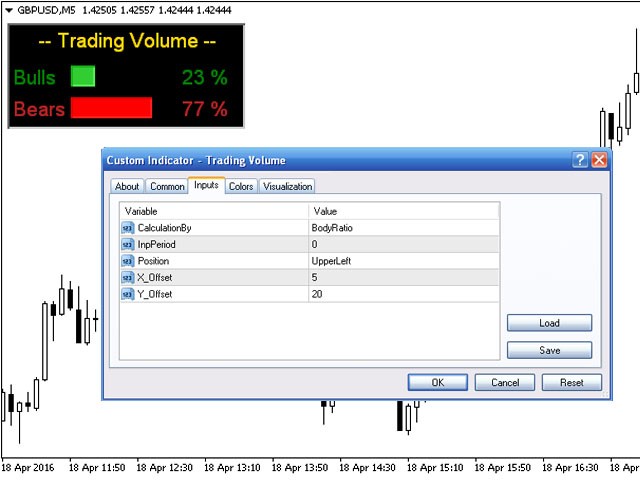Open the Colors tab

tap(241, 186)
